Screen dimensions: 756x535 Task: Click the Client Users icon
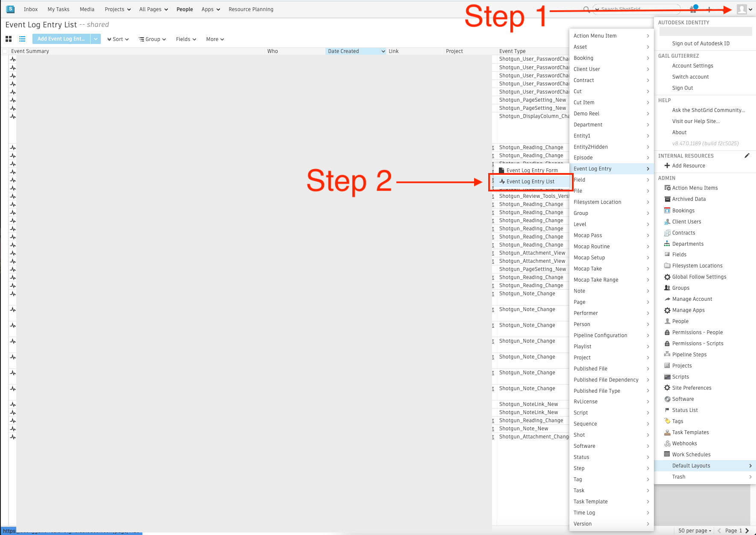pyautogui.click(x=667, y=222)
